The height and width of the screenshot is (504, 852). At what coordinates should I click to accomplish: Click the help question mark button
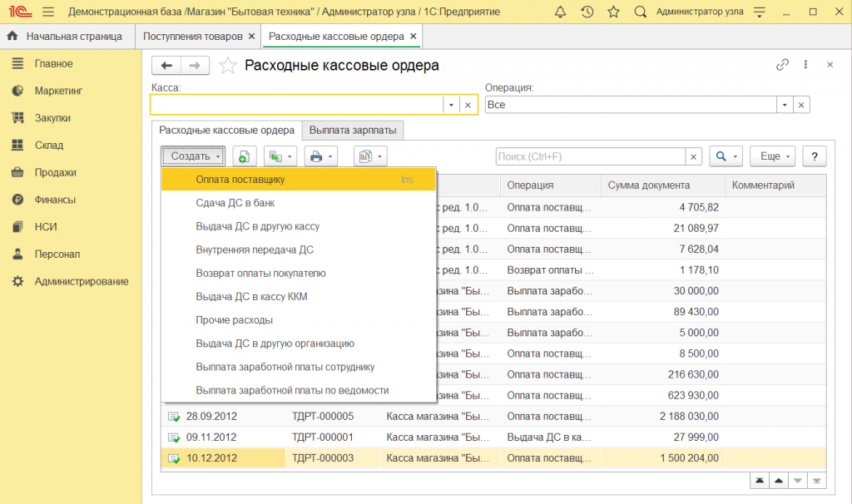click(x=814, y=156)
